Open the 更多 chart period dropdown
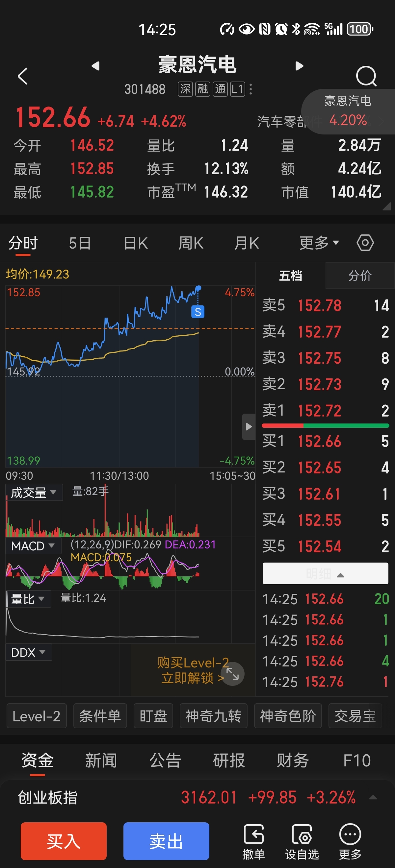 coord(319,243)
